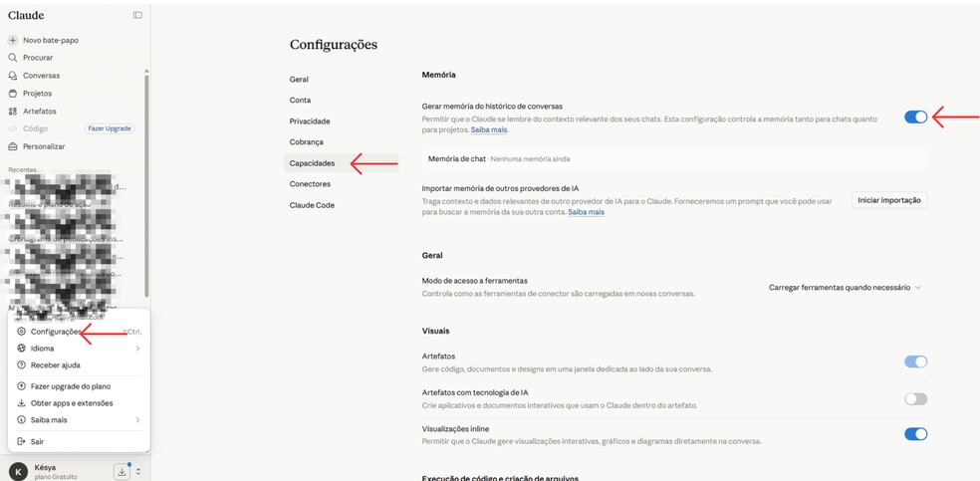
Task: Open Procurar search icon
Action: coord(13,58)
